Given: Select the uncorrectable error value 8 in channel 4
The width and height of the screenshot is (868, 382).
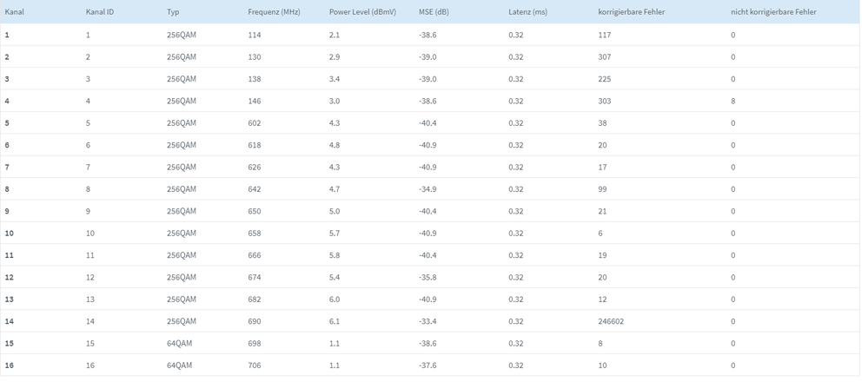Looking at the screenshot, I should (x=733, y=102).
